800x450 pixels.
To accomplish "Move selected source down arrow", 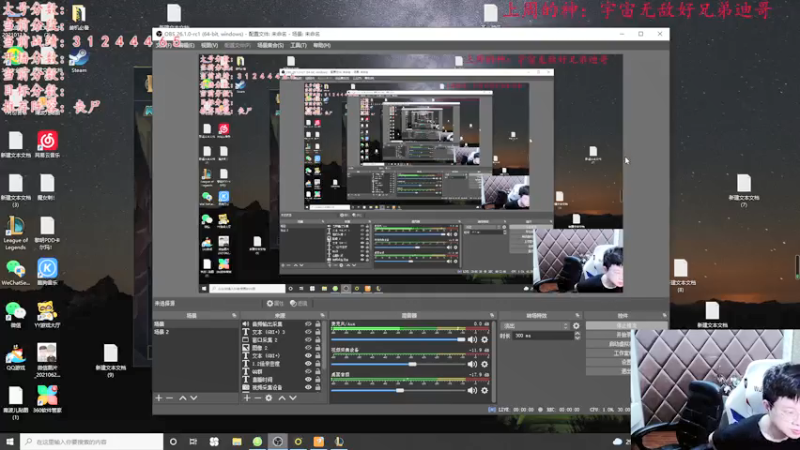I will [x=293, y=397].
